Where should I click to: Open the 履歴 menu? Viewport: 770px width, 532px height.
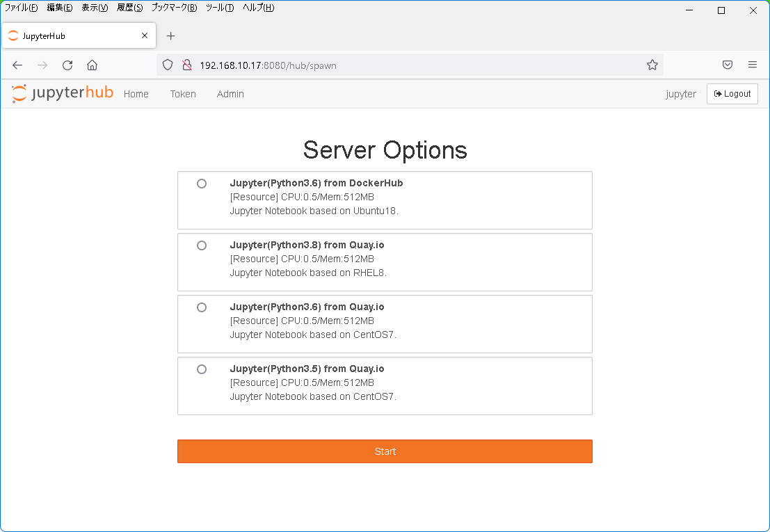(129, 8)
